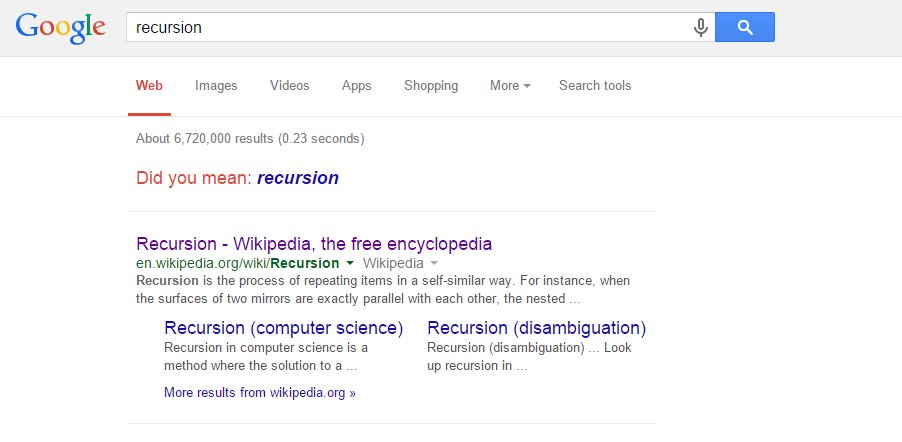902x442 pixels.
Task: Open Recursion - Wikipedia result title
Action: coord(314,244)
